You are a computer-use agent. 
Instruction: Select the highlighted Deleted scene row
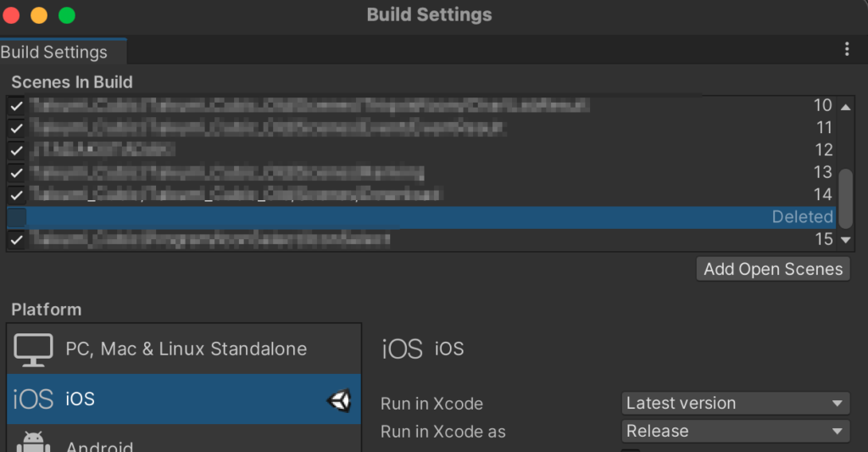421,217
